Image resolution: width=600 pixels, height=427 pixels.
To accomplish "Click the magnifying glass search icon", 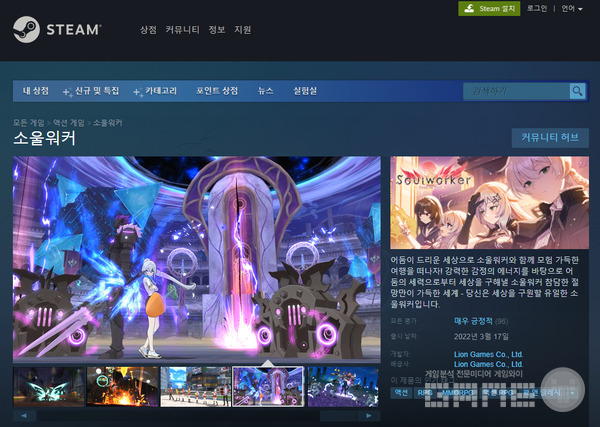I will coord(577,91).
